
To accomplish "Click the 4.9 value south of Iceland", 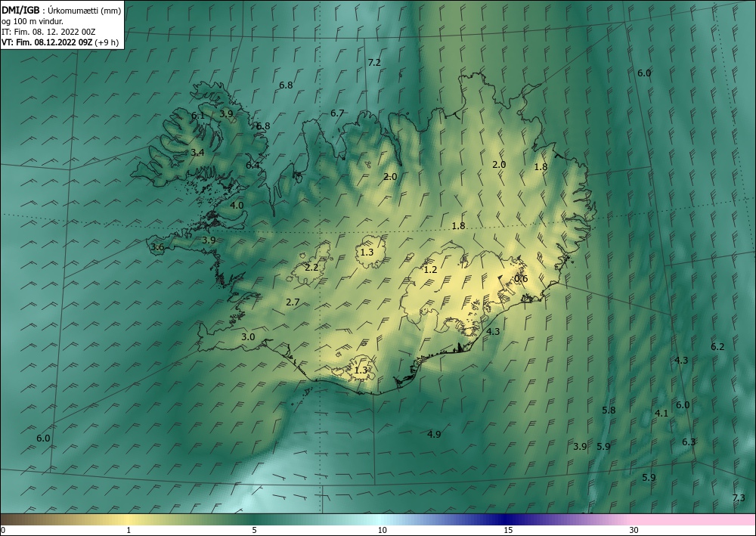I will pos(434,434).
